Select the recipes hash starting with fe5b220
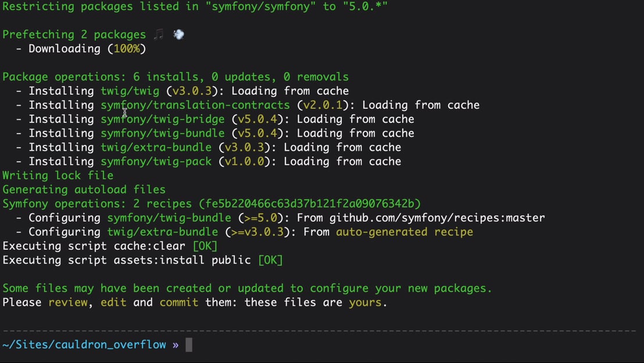 pos(309,204)
